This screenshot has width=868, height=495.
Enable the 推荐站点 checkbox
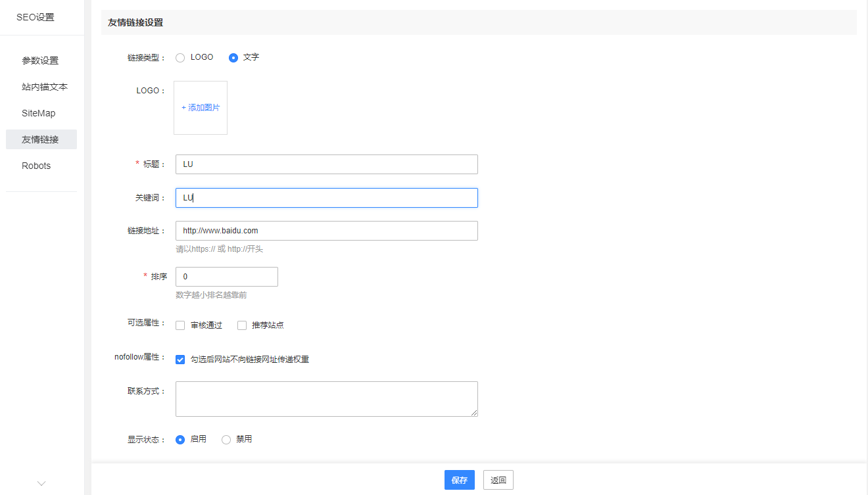242,325
